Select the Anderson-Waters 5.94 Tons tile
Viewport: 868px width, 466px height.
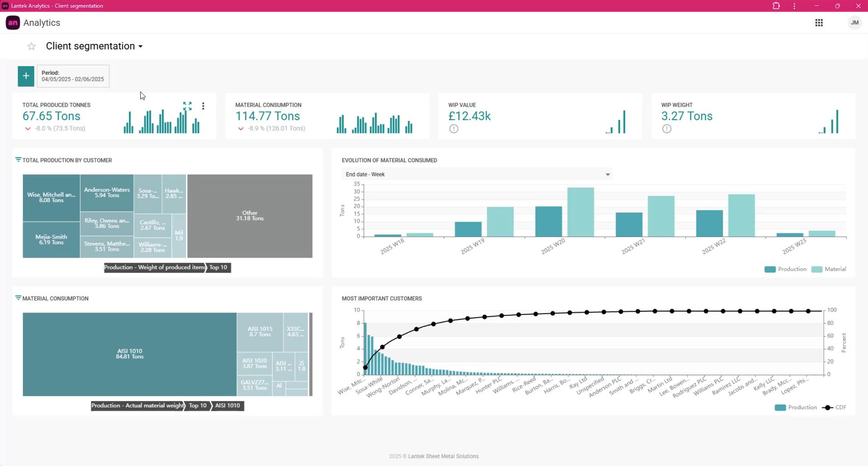[x=107, y=193]
